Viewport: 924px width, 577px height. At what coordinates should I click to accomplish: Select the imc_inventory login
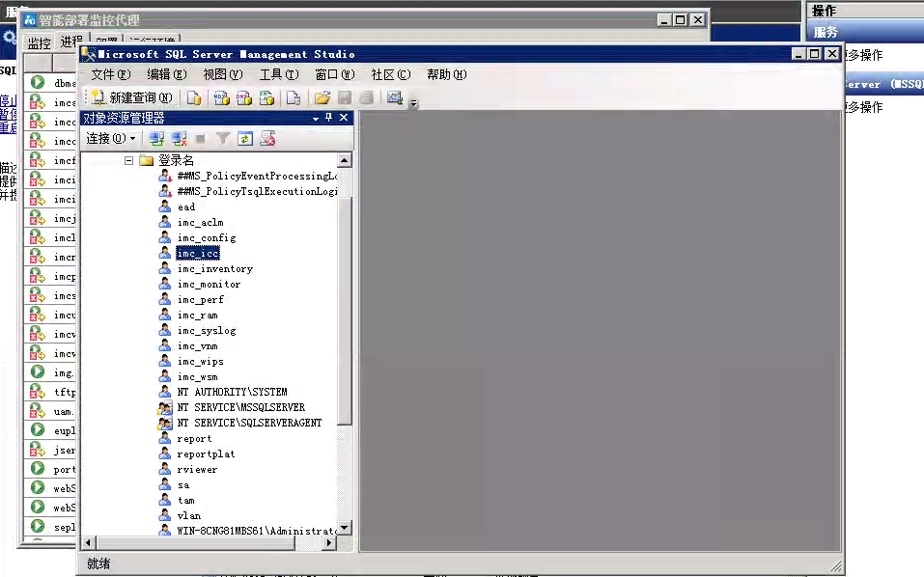tap(215, 269)
